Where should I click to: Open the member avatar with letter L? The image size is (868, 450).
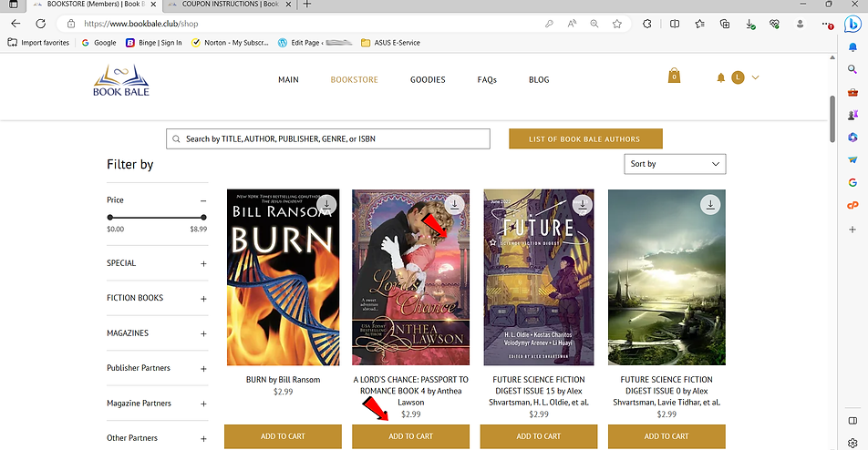click(738, 78)
